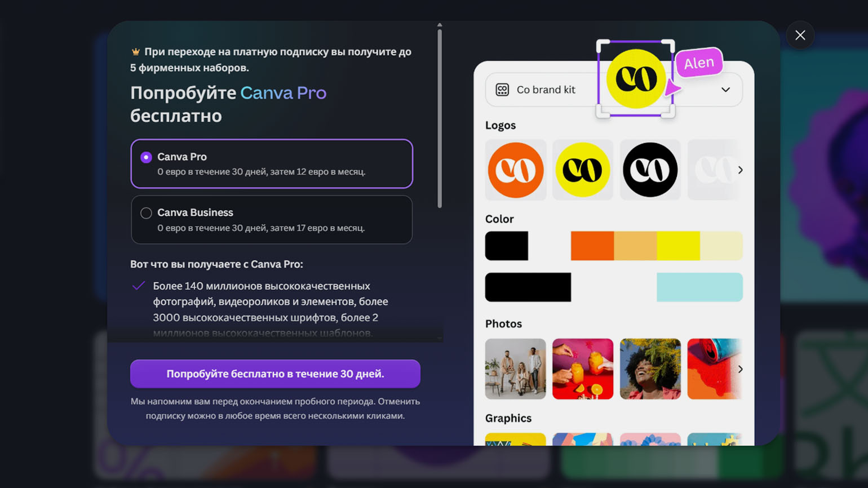Viewport: 868px width, 488px height.
Task: Click the pink "Alen" collaborator tag
Action: 699,63
